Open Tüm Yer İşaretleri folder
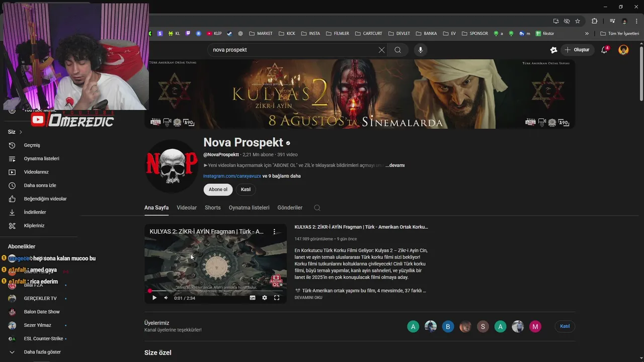The width and height of the screenshot is (644, 362). [x=619, y=34]
